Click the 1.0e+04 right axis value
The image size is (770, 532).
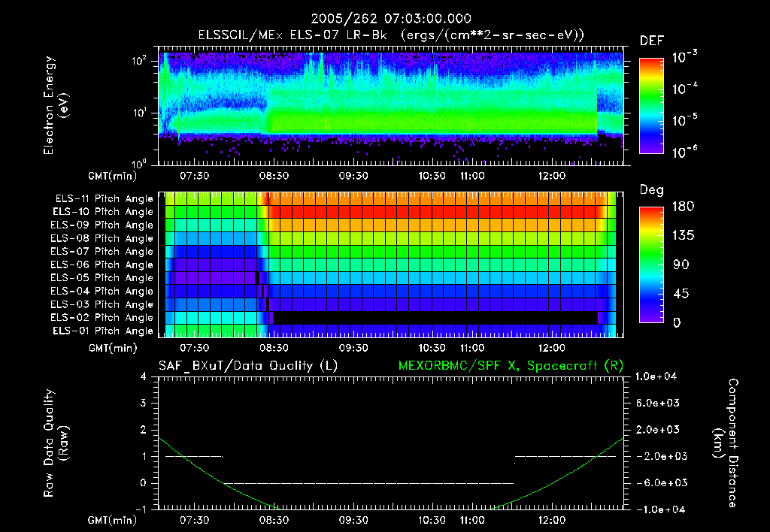coord(656,377)
